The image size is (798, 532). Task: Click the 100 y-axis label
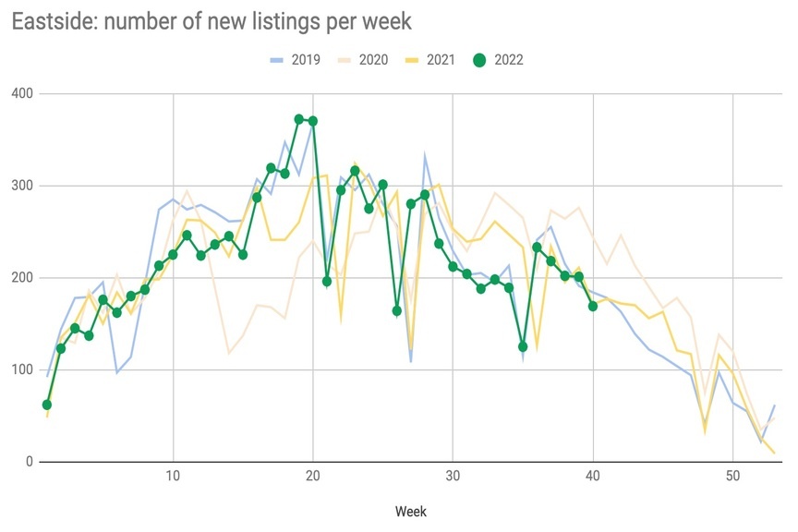click(x=20, y=370)
